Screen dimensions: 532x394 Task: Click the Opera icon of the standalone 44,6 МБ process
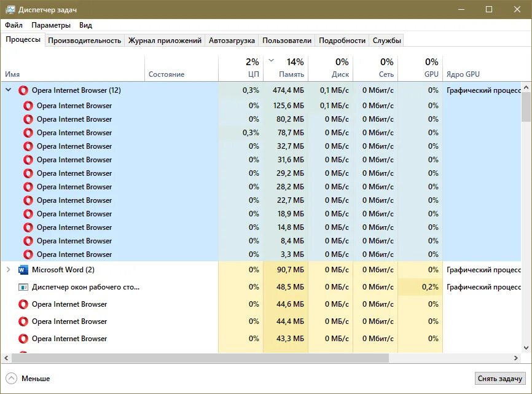tap(23, 304)
